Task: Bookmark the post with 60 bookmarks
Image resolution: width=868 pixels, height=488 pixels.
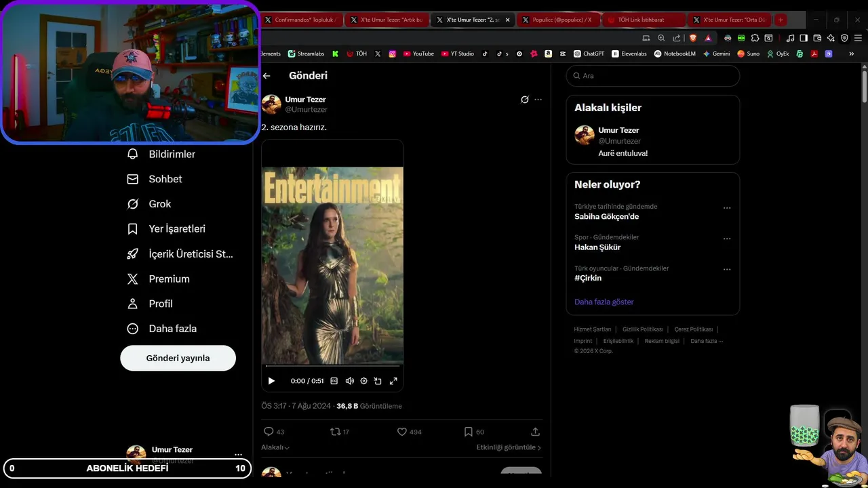Action: point(474,432)
